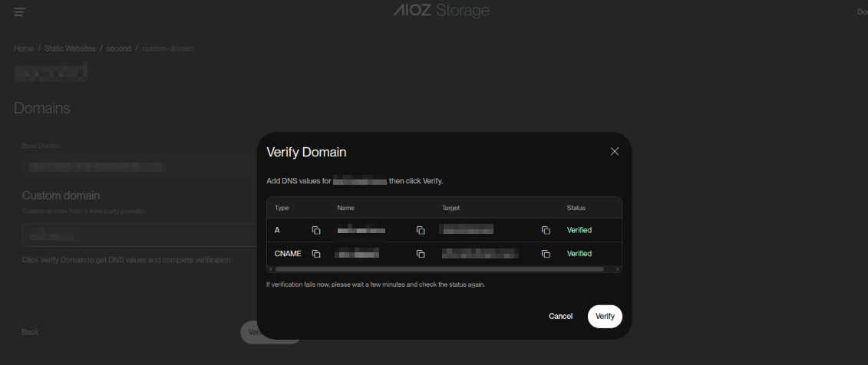Open the hamburger navigation menu
Image resolution: width=868 pixels, height=365 pixels.
click(19, 12)
